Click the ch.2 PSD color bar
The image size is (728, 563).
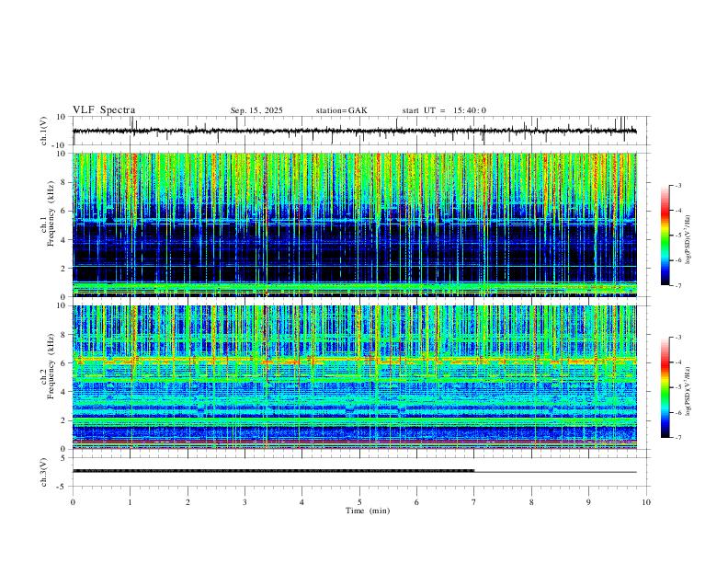(665, 387)
